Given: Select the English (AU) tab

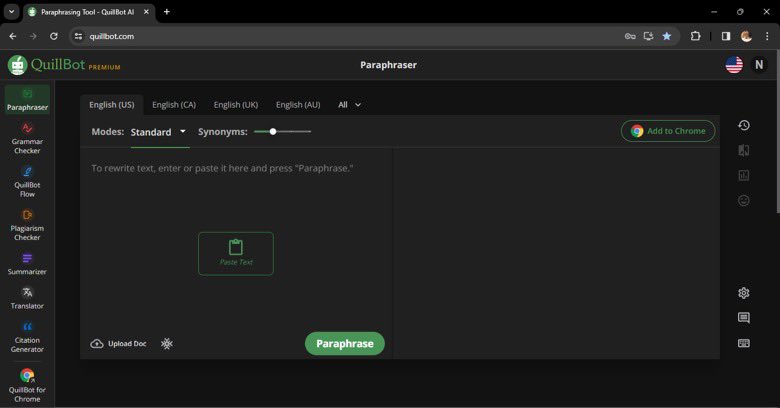Looking at the screenshot, I should [x=298, y=104].
